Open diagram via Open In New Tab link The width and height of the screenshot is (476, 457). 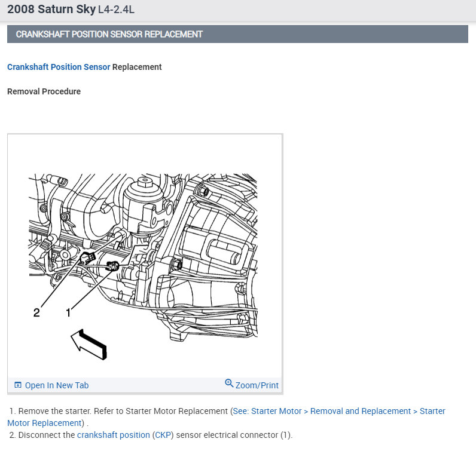57,385
